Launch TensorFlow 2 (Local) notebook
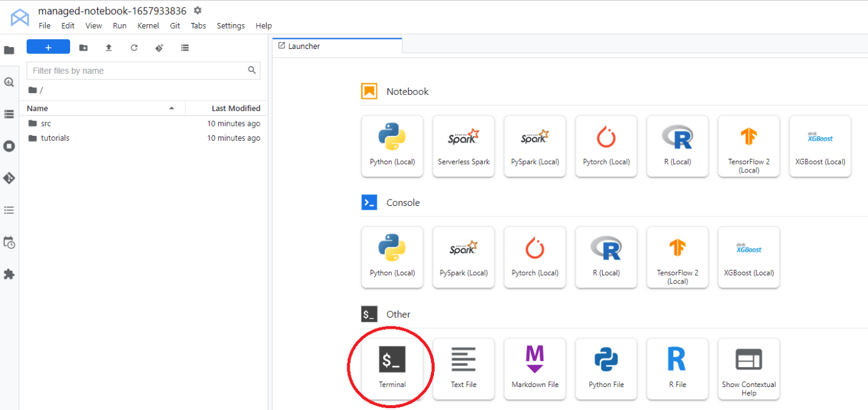This screenshot has height=410, width=868. (x=748, y=146)
